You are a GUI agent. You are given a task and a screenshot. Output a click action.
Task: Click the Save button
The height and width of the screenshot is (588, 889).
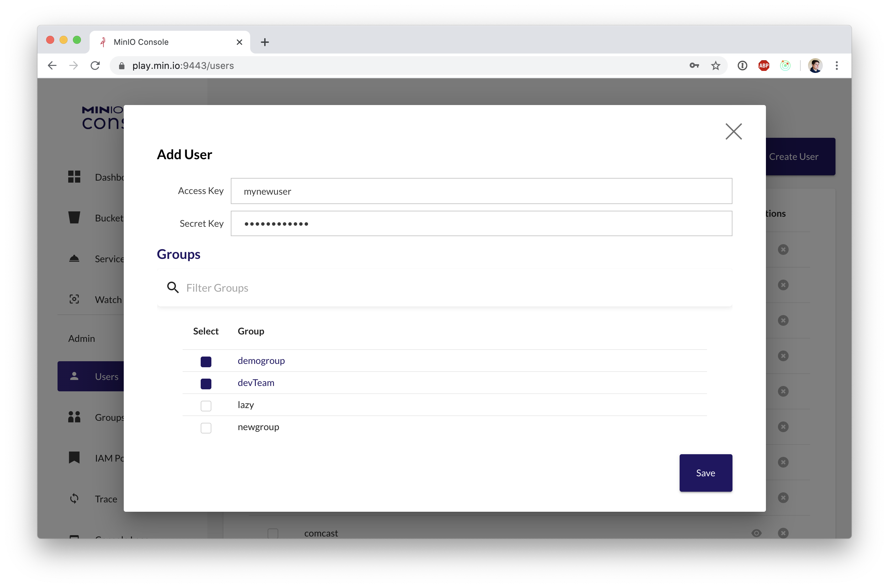(705, 473)
